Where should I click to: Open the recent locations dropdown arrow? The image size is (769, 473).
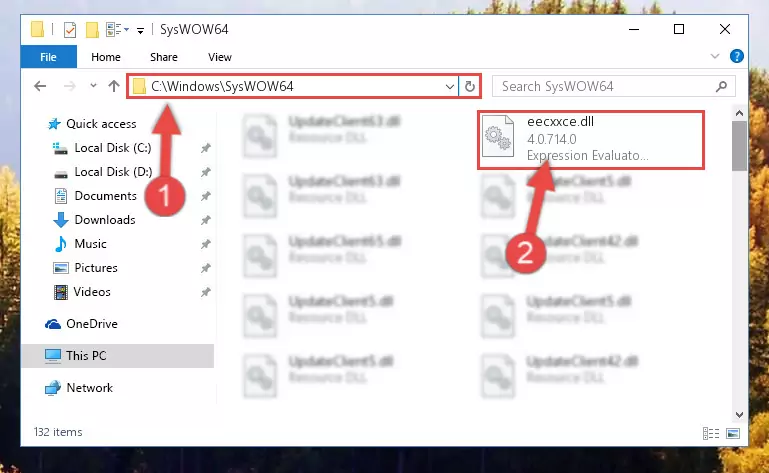pyautogui.click(x=93, y=86)
